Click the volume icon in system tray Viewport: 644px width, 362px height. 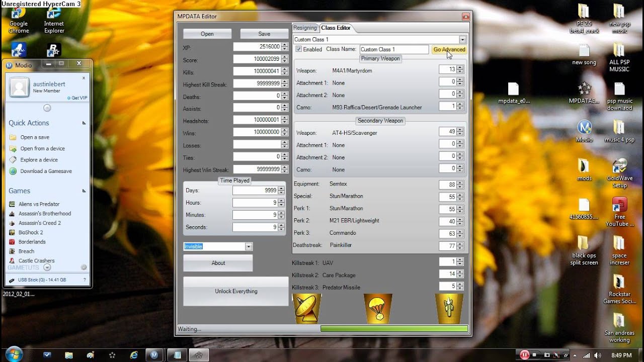pyautogui.click(x=597, y=355)
